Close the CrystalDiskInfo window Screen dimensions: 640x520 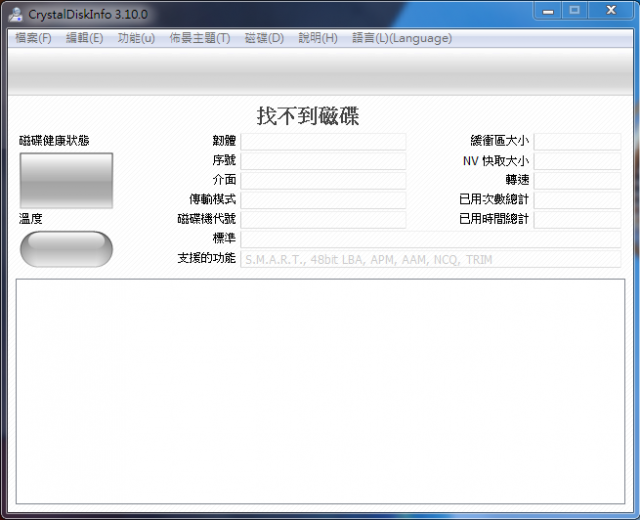point(611,11)
